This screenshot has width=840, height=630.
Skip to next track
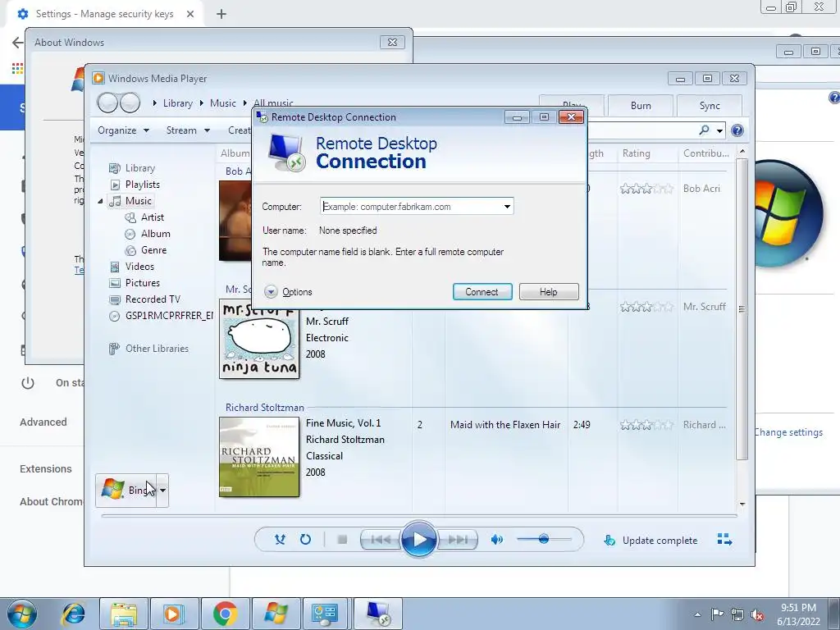(x=457, y=540)
